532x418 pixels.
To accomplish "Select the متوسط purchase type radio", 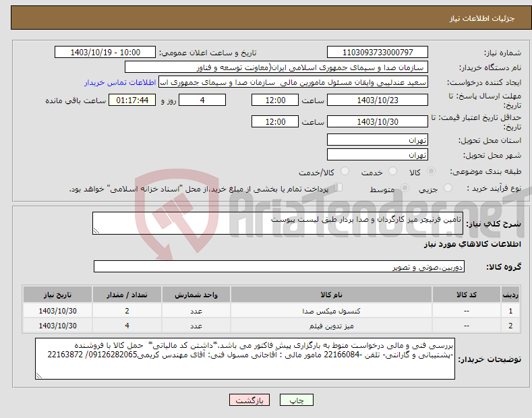I will click(x=405, y=187).
